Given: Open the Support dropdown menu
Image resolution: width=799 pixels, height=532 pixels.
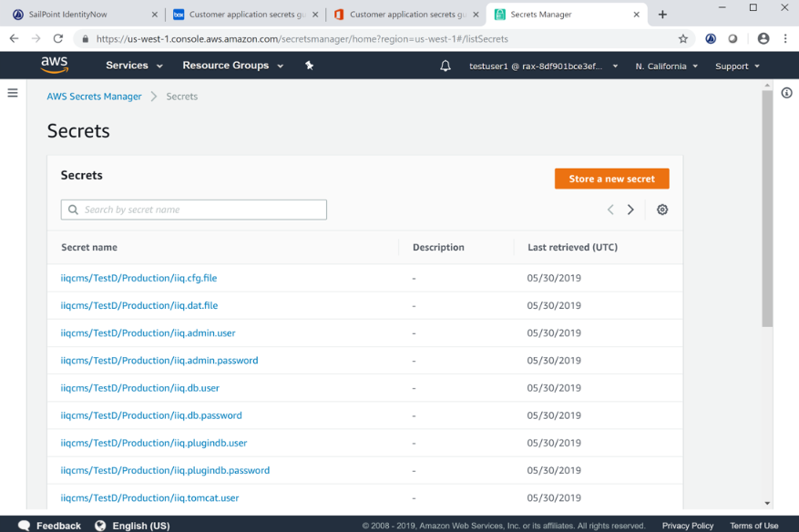Looking at the screenshot, I should [x=737, y=66].
